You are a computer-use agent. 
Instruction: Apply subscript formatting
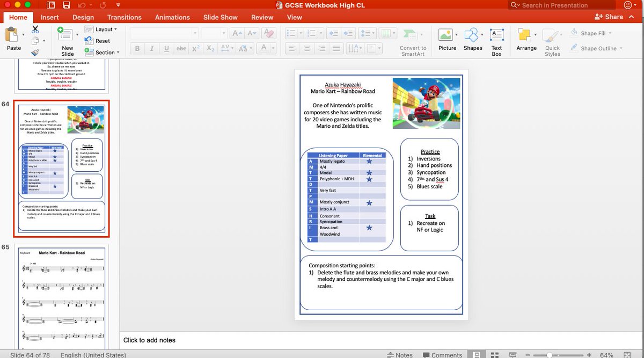[x=210, y=48]
